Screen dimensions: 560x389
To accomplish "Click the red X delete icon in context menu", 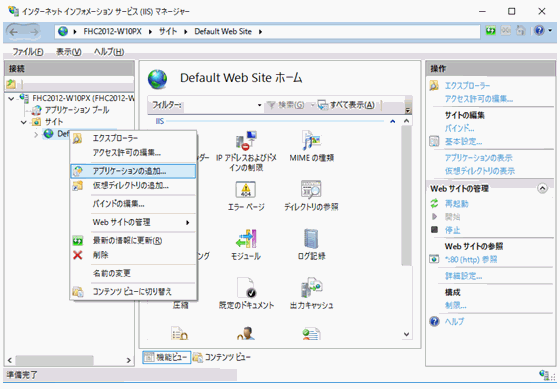I will [78, 255].
